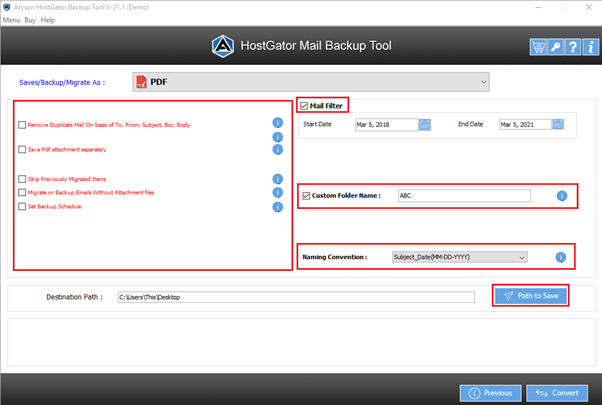The height and width of the screenshot is (405, 602).
Task: Click the Previous button
Action: click(x=491, y=393)
